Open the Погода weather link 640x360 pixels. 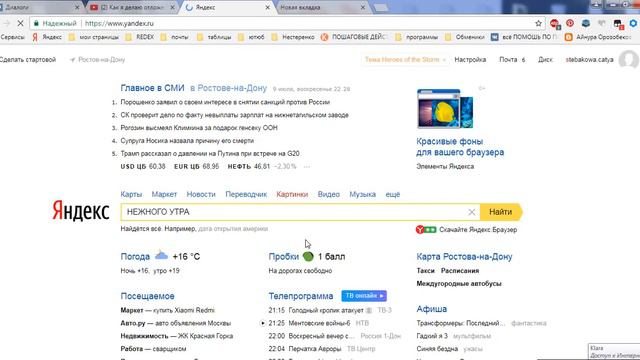pos(135,256)
